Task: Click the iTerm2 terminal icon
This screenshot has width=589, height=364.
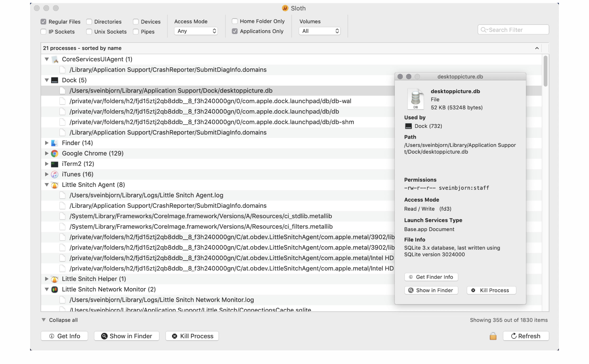Action: 54,164
